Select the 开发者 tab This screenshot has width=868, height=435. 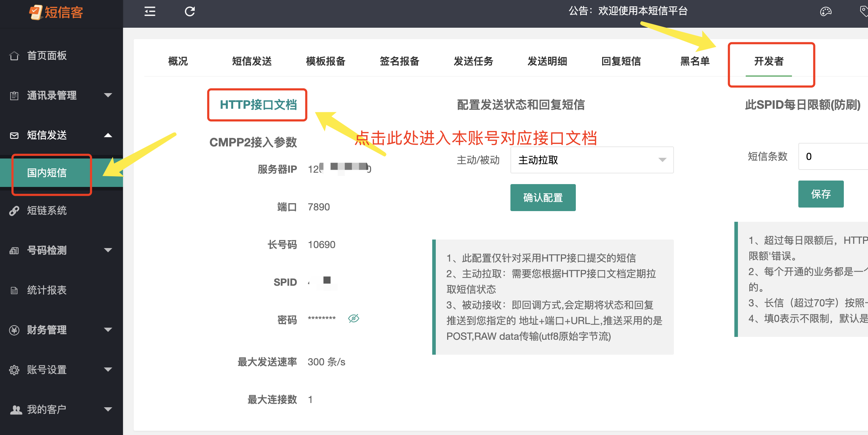point(769,61)
